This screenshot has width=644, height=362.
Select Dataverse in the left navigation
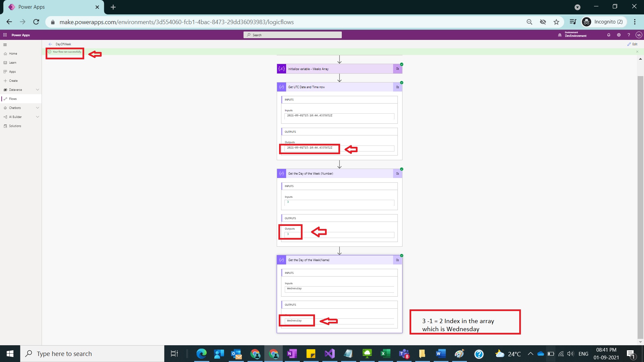(x=15, y=89)
